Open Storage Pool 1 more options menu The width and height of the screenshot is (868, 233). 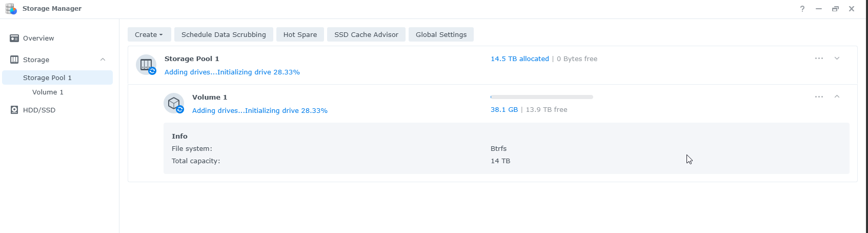(819, 59)
